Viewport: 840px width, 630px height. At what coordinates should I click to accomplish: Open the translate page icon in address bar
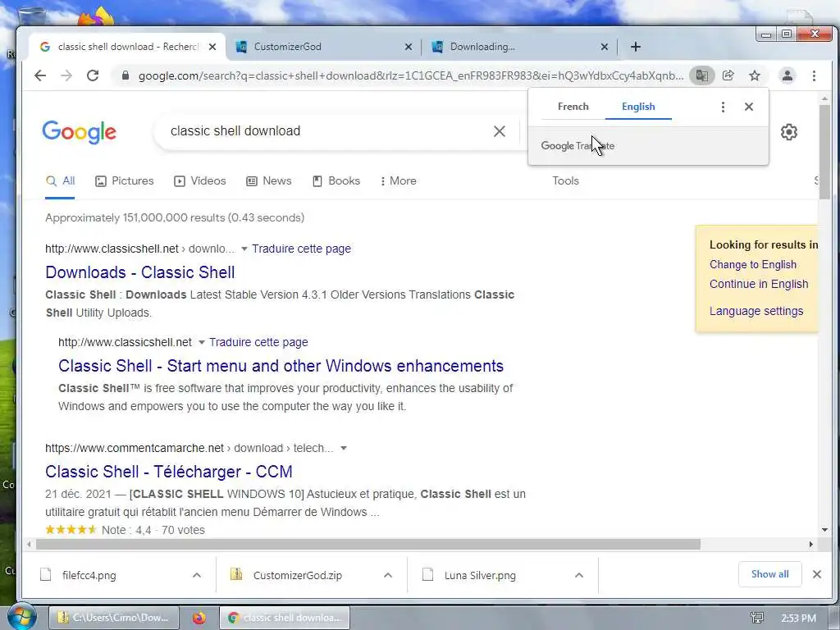click(702, 75)
